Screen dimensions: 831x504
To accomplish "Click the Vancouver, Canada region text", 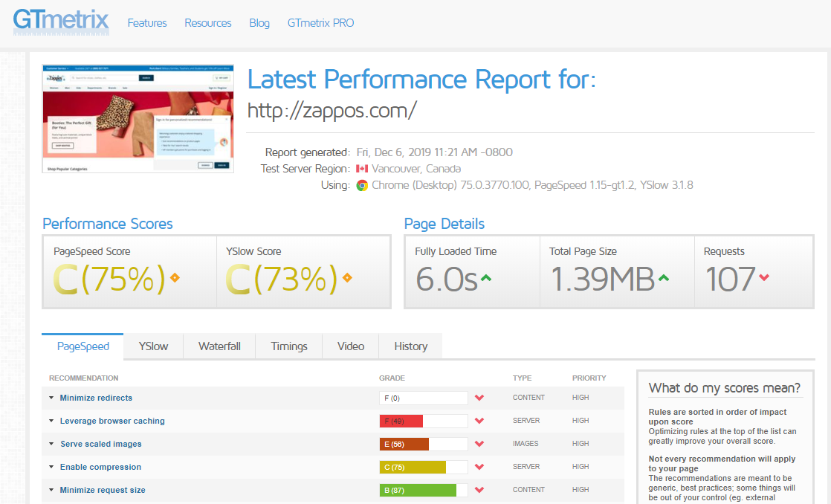I will (x=416, y=169).
